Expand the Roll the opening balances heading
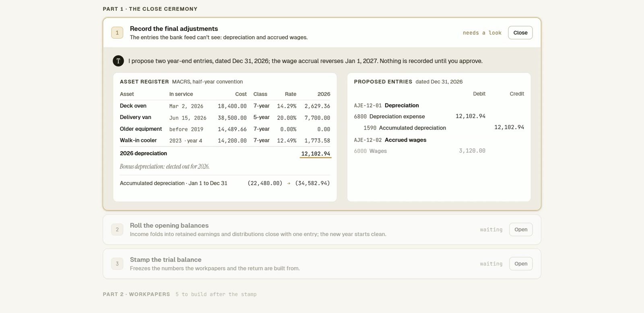This screenshot has width=644, height=313. coord(169,225)
